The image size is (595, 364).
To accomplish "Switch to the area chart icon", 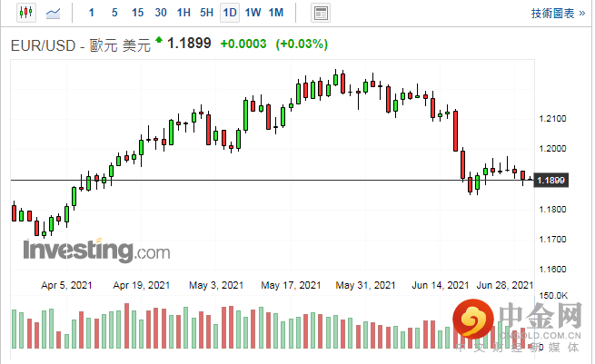I will pyautogui.click(x=54, y=13).
